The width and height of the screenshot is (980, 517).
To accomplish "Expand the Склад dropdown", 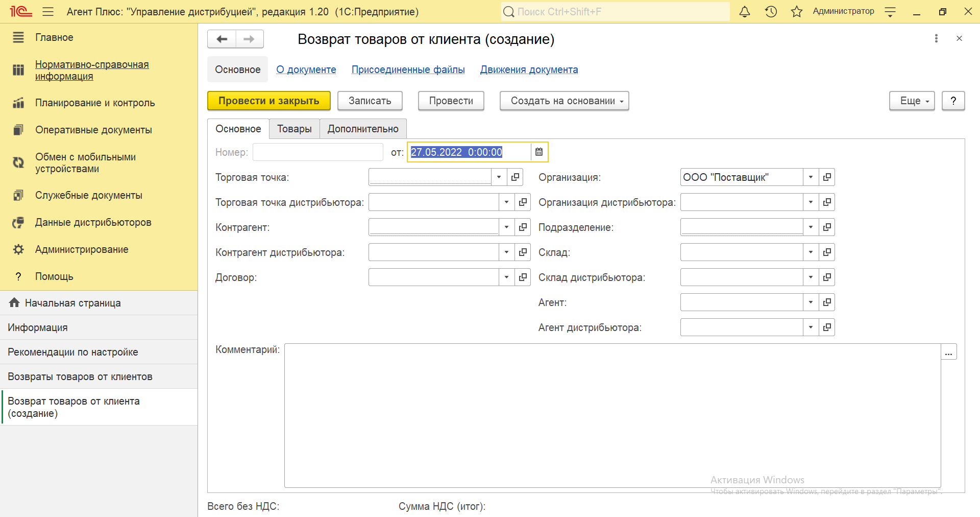I will (x=811, y=252).
